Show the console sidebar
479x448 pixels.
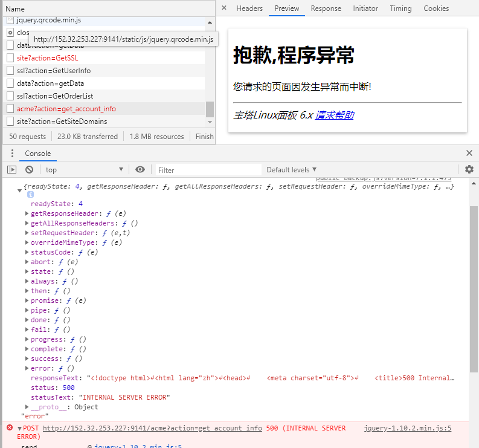11,169
